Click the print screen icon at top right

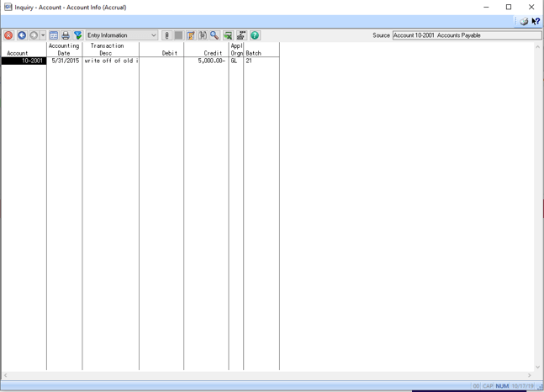click(x=524, y=22)
